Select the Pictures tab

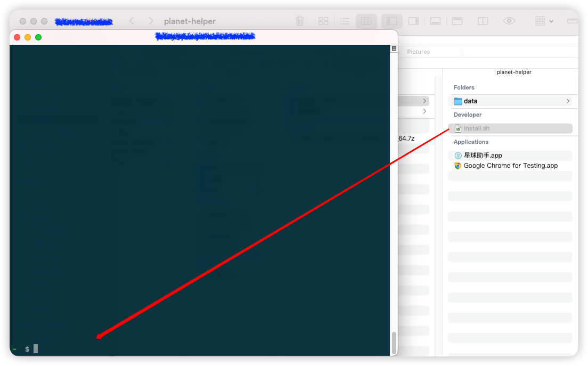(418, 52)
